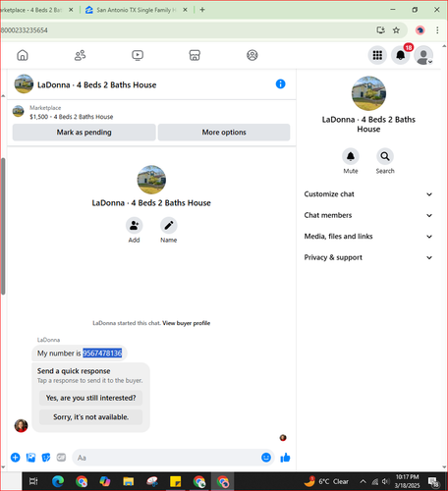Choose a sticker icon in composer
This screenshot has width=448, height=491.
click(46, 458)
